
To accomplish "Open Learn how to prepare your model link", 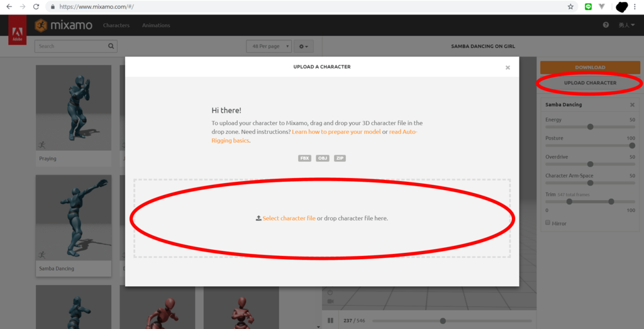I will pyautogui.click(x=336, y=132).
